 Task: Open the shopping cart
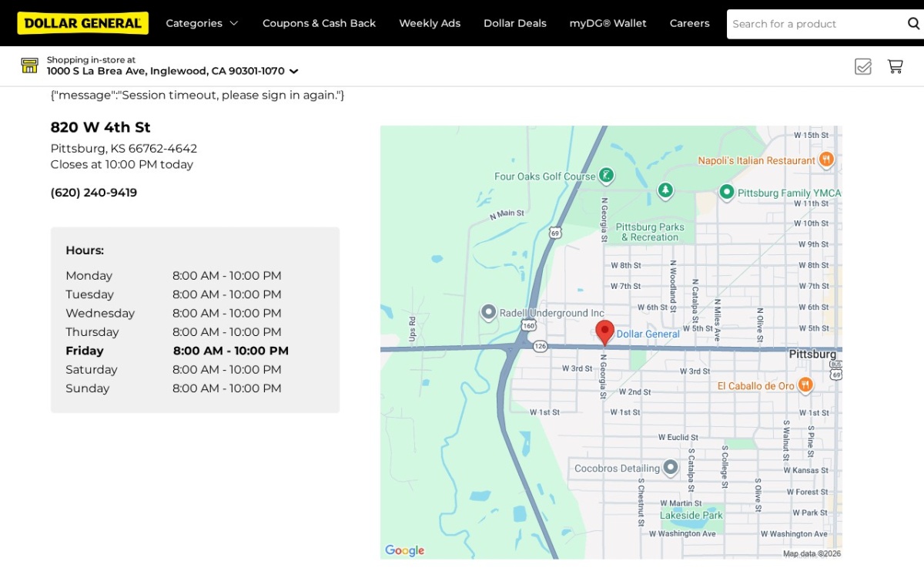tap(895, 66)
